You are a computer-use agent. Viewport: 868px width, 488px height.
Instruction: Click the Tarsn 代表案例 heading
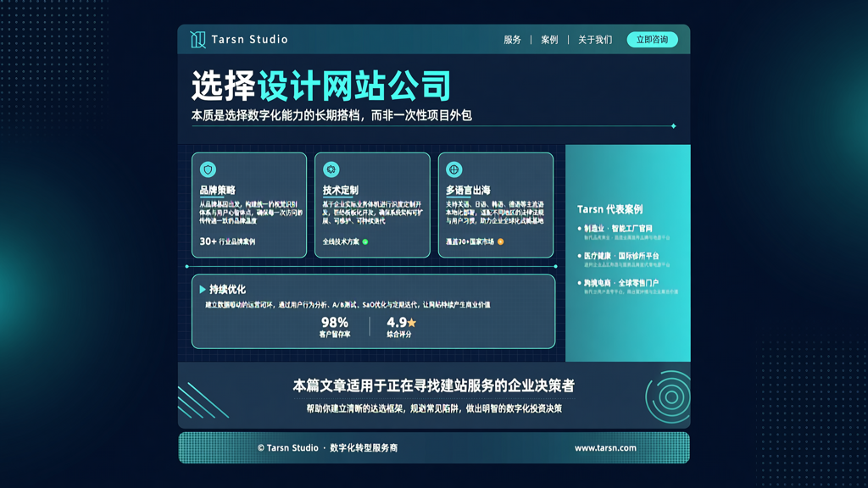coord(610,209)
